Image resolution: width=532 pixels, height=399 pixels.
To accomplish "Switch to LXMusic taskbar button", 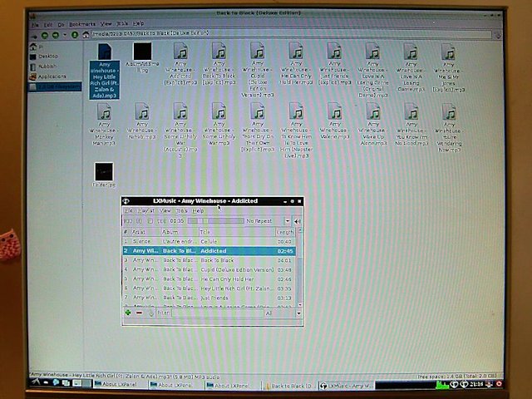I will click(346, 386).
